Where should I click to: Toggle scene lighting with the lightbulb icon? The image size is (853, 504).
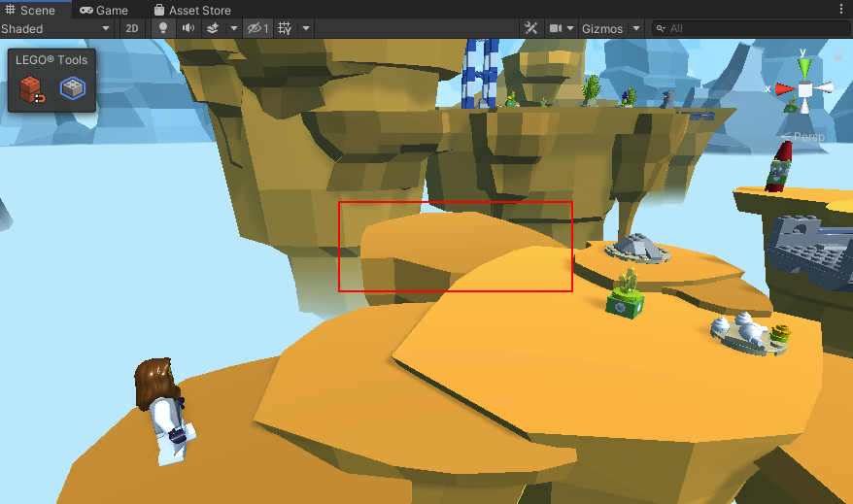[163, 28]
